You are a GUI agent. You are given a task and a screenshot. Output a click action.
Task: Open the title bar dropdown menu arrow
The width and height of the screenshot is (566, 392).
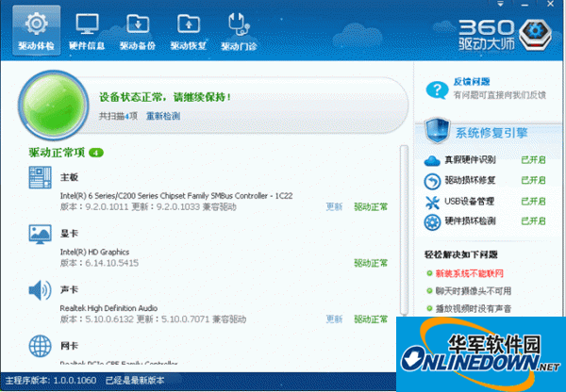point(500,5)
